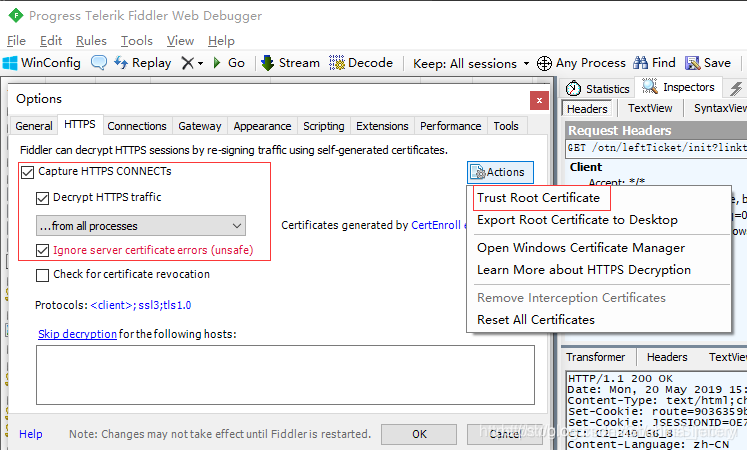Close the Options dialog with red X
The height and width of the screenshot is (450, 747).
(x=539, y=100)
